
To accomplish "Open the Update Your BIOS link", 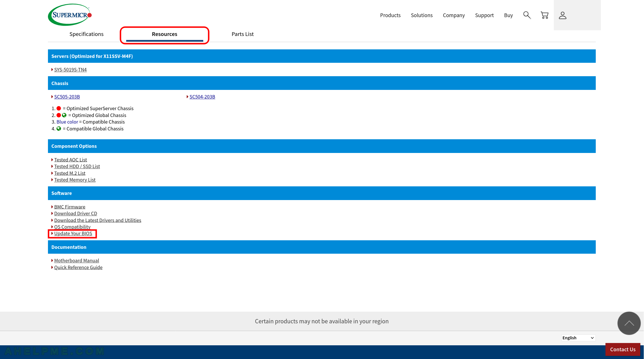I will pyautogui.click(x=73, y=233).
